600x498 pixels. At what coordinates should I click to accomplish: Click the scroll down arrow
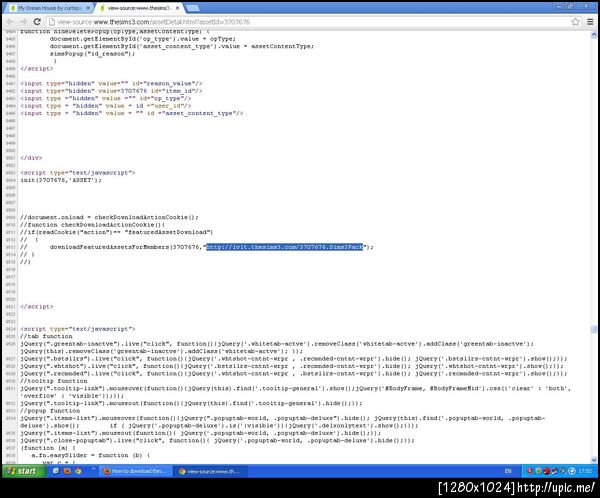click(x=593, y=460)
